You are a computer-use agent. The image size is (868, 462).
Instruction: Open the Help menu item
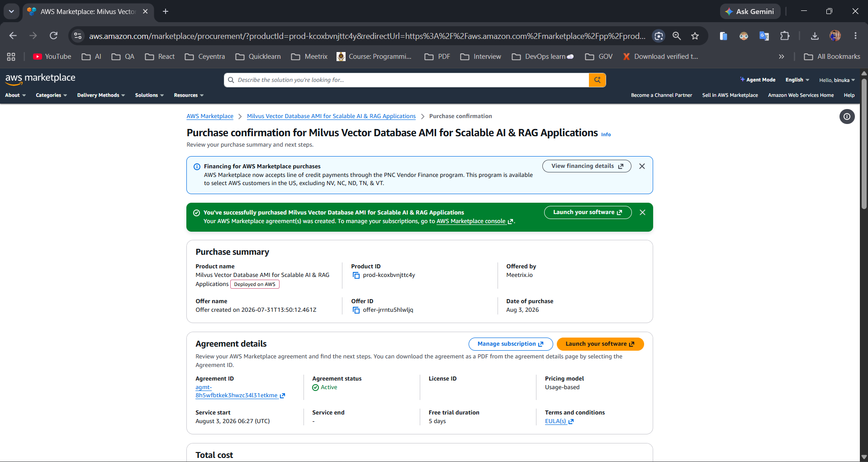849,95
